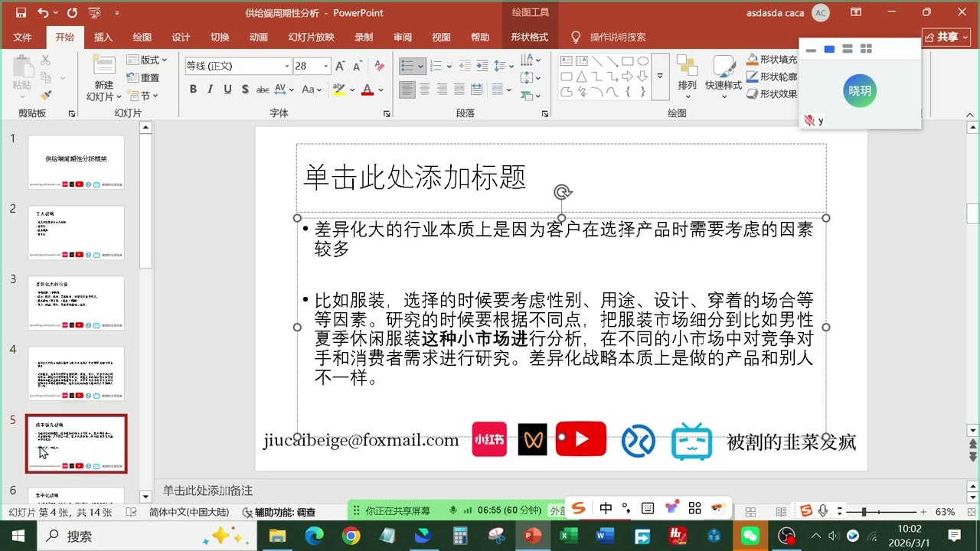Image resolution: width=980 pixels, height=551 pixels.
Task: Open Chrome from the Windows taskbar
Action: coord(351,536)
